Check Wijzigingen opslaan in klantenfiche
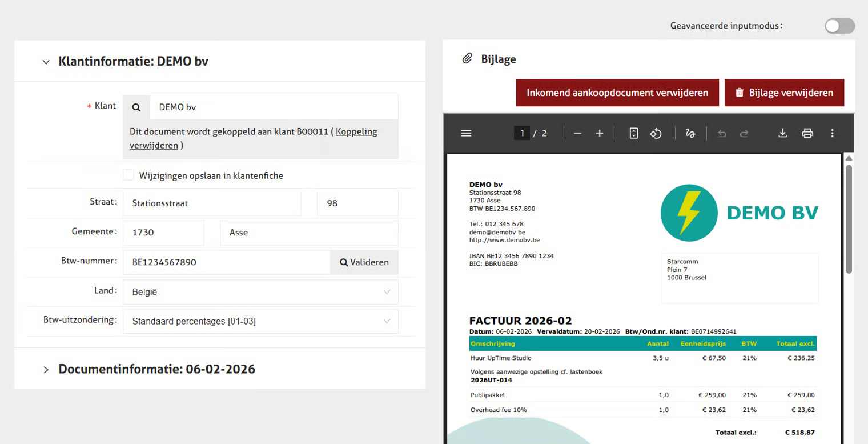Viewport: 868px width, 444px height. tap(128, 175)
